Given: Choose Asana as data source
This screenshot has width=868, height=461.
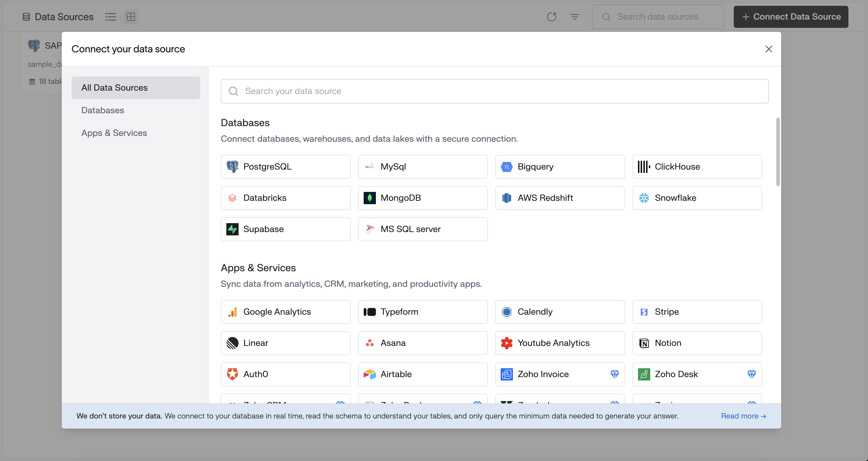Looking at the screenshot, I should coord(423,343).
